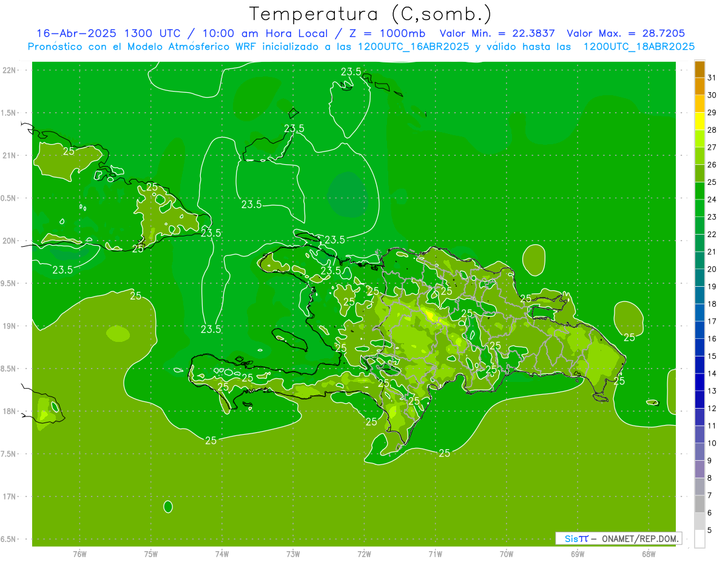The width and height of the screenshot is (728, 562).
Task: Click the gray legend swatch between 6 and 7
Action: pos(699,504)
